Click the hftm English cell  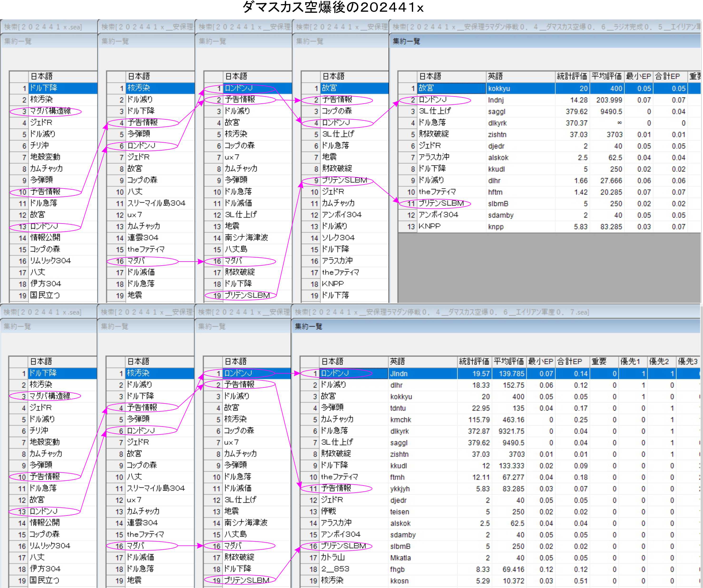tap(520, 192)
